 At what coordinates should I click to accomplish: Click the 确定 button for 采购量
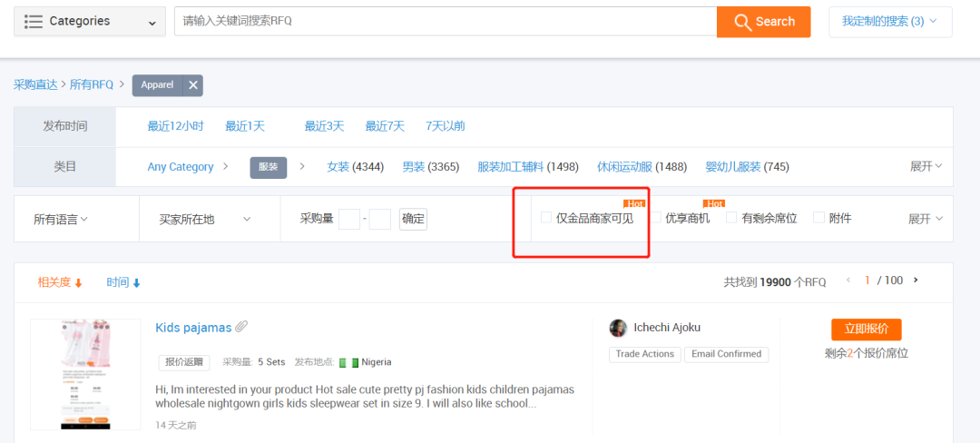(413, 220)
